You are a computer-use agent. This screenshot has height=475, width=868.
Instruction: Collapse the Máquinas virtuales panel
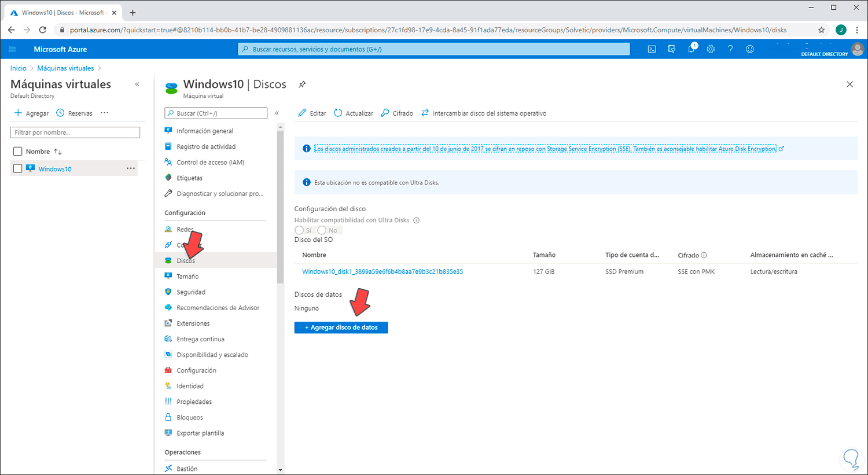[x=137, y=84]
